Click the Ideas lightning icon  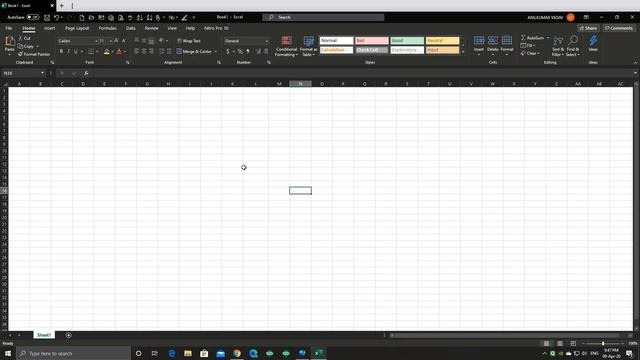(593, 40)
